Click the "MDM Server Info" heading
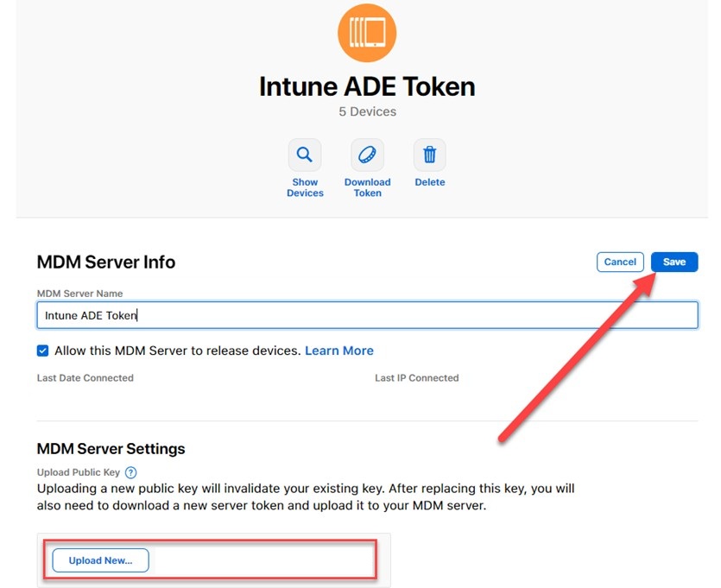Viewport: 721px width, 588px height. pyautogui.click(x=106, y=262)
